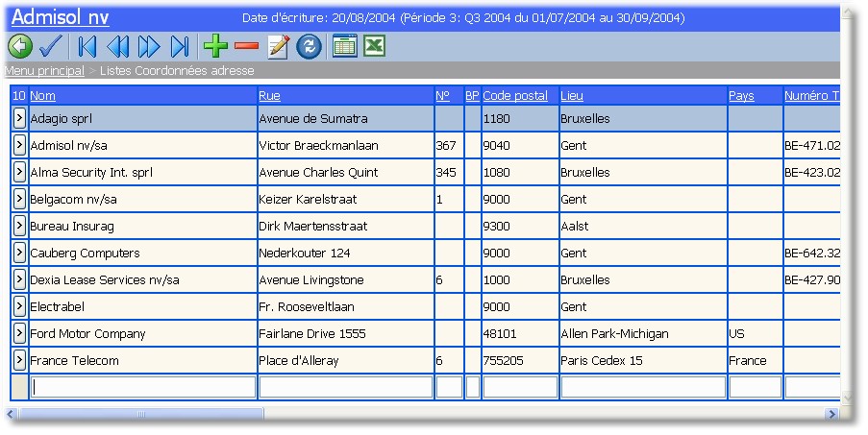Open Dexia Lease Services row selector
Image resolution: width=868 pixels, height=435 pixels.
(19, 279)
